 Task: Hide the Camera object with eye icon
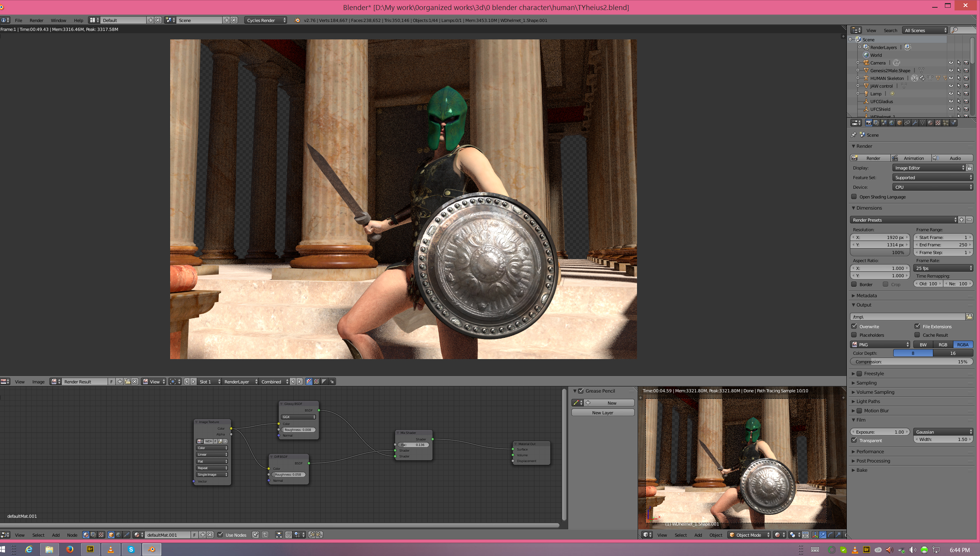coord(951,63)
